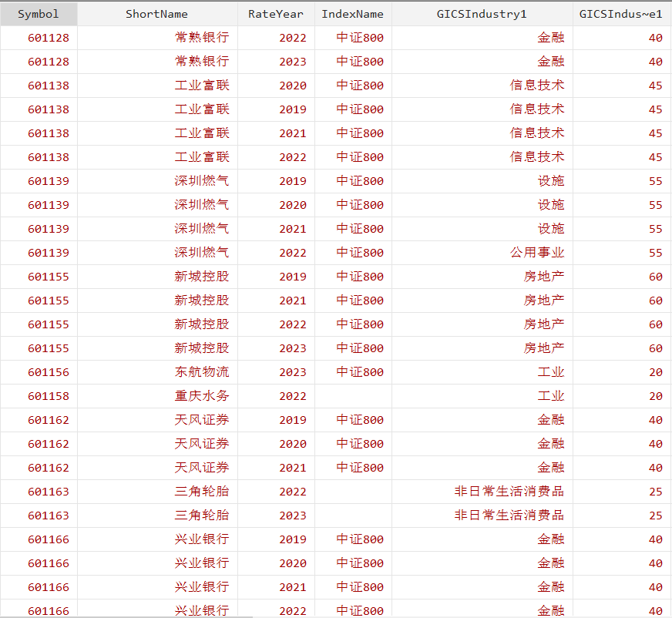The height and width of the screenshot is (618, 672).
Task: Select the GICSIndustry1 column header
Action: (482, 14)
